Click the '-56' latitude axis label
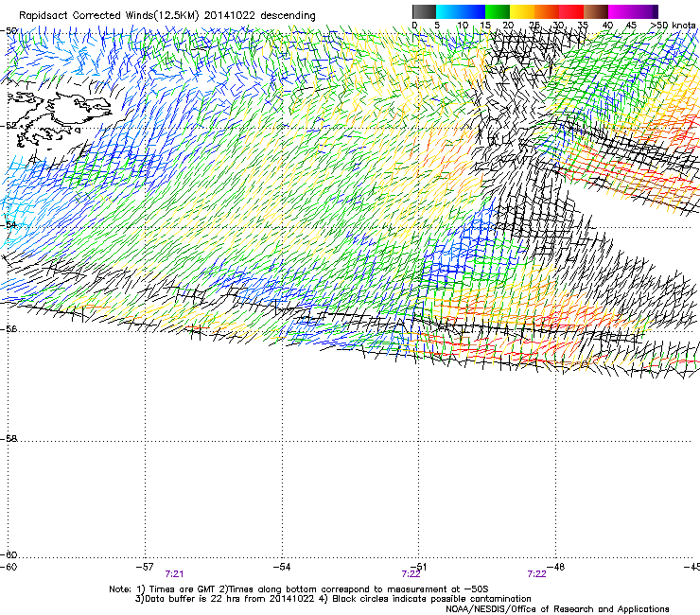700x615 pixels. (x=9, y=329)
